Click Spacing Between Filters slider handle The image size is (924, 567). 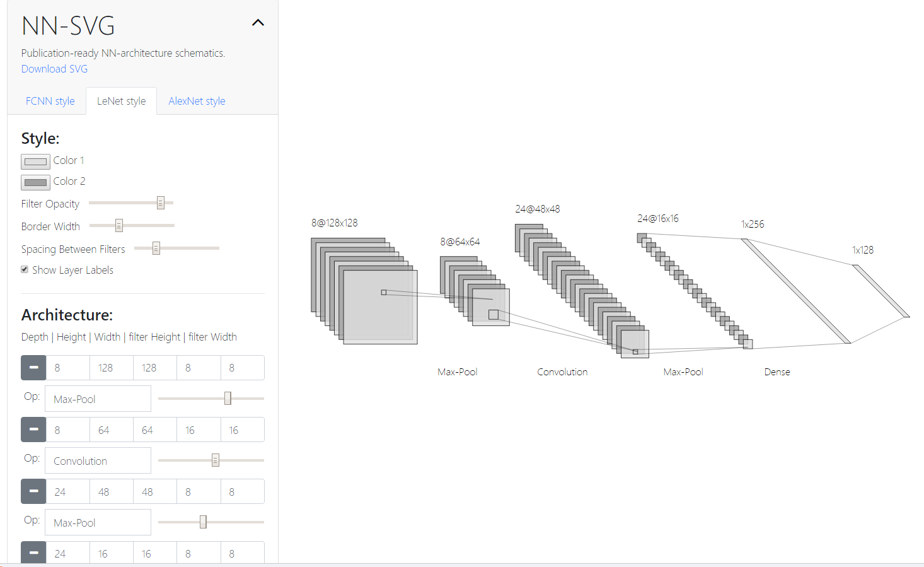coord(156,248)
